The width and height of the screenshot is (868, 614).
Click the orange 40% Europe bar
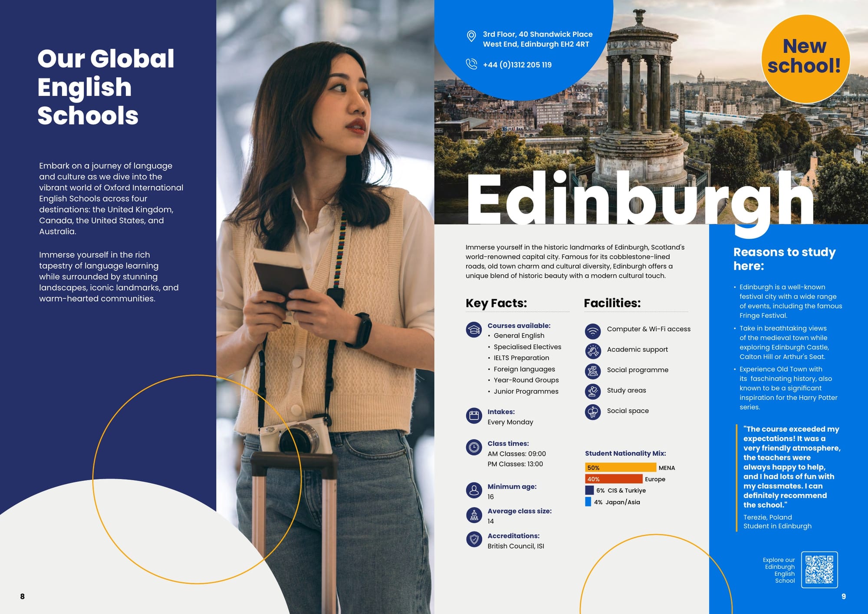[x=613, y=479]
